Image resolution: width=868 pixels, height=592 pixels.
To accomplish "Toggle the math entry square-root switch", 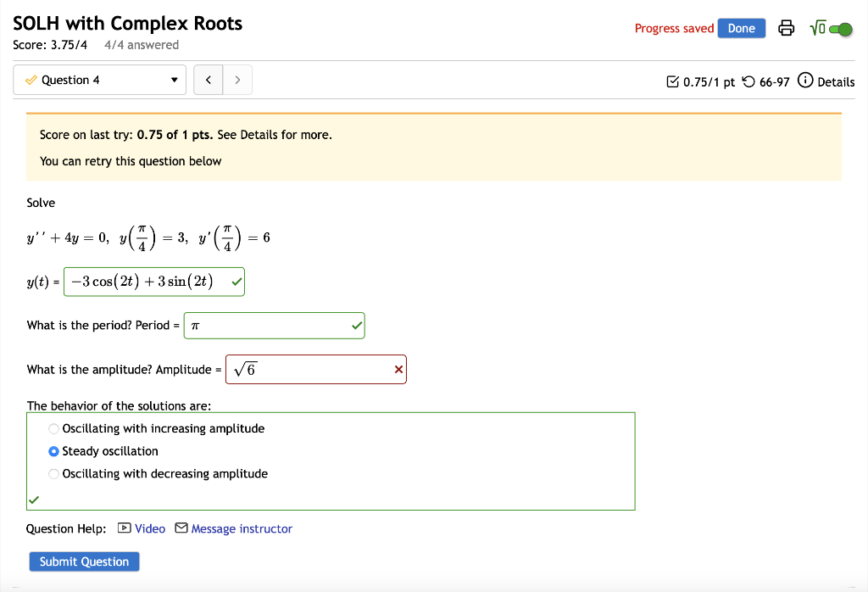I will [x=841, y=29].
